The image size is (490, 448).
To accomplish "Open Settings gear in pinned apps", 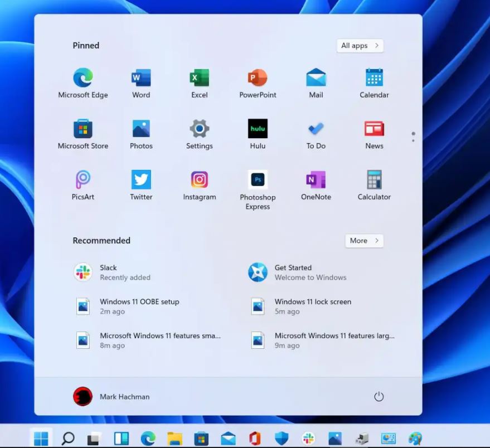I will pyautogui.click(x=200, y=134).
